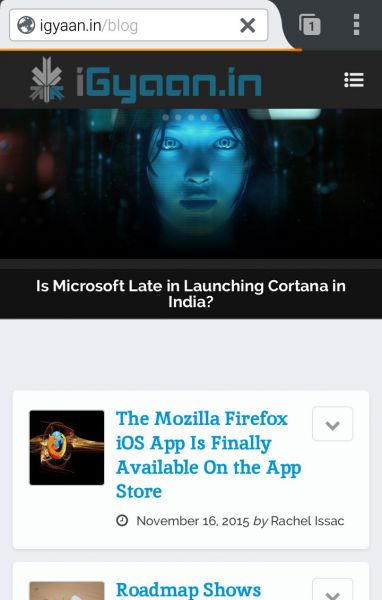Open the Cortana in India headline
This screenshot has height=600, width=382.
coord(191,294)
